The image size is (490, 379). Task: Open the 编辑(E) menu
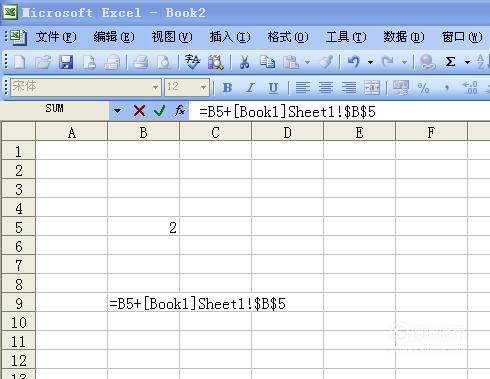click(114, 37)
